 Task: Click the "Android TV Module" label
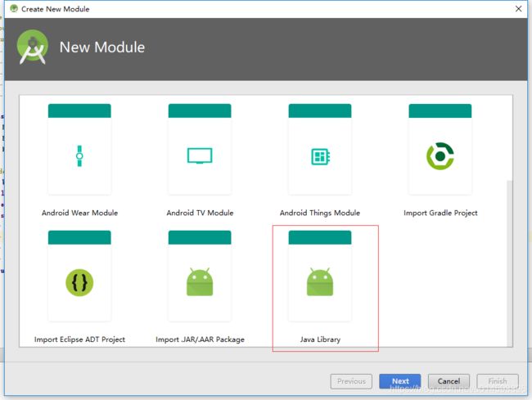click(x=200, y=213)
